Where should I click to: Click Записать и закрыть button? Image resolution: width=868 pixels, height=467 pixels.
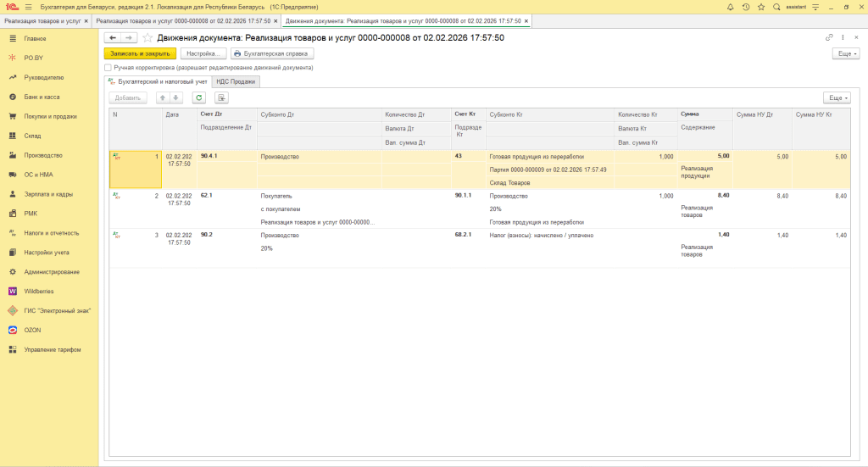[140, 53]
